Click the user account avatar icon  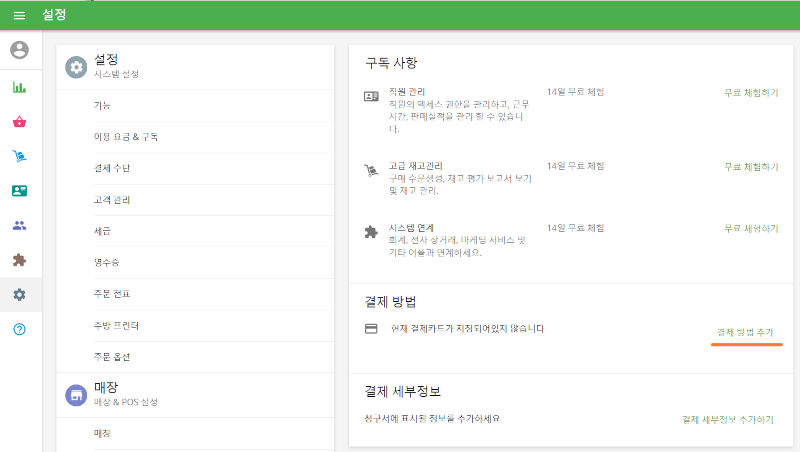tap(20, 50)
